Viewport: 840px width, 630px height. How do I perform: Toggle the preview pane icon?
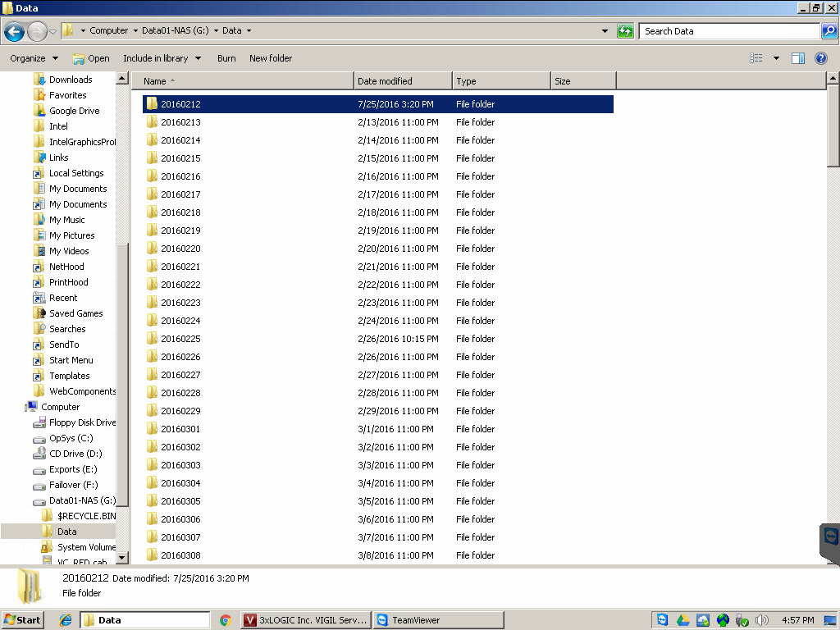coord(797,58)
